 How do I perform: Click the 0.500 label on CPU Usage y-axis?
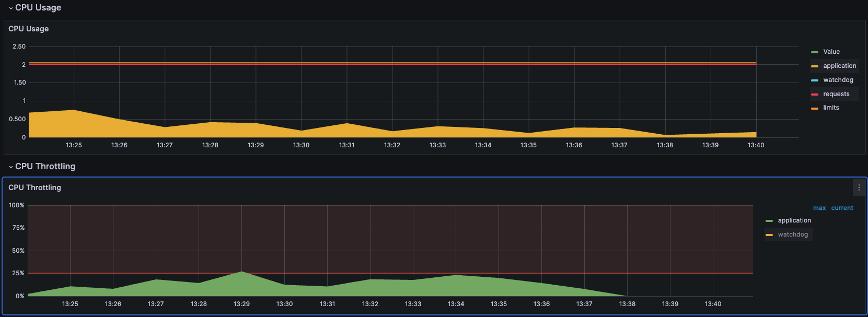[17, 119]
